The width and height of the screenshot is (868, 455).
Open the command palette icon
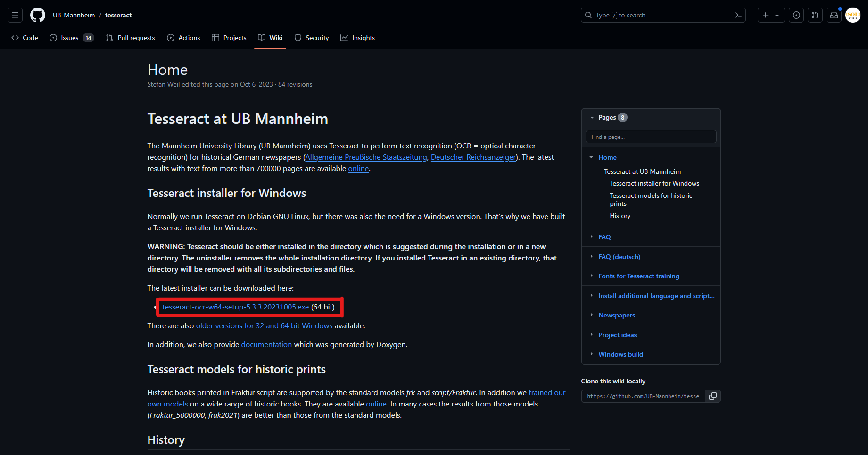point(738,15)
